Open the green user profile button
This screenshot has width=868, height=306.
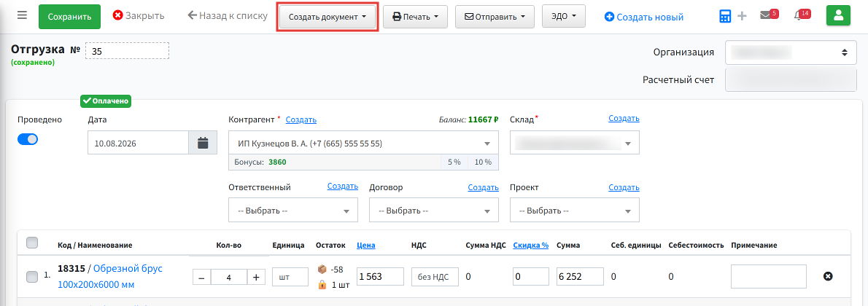[x=838, y=16]
